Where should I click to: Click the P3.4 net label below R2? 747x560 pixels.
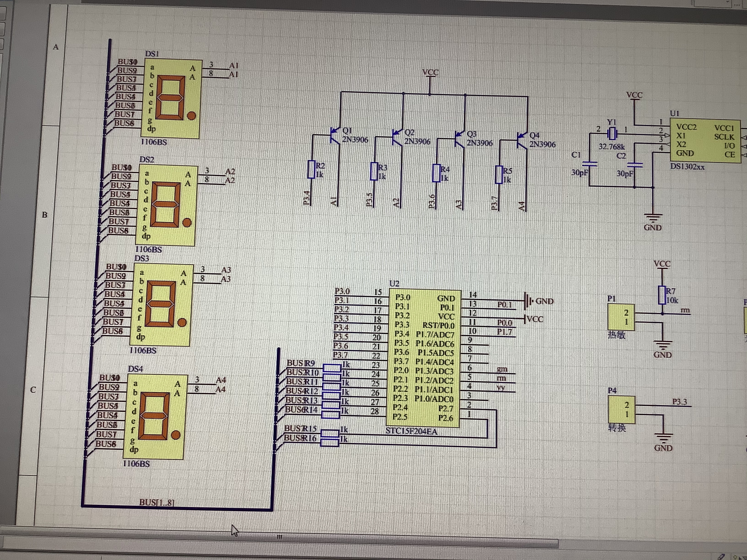point(307,198)
